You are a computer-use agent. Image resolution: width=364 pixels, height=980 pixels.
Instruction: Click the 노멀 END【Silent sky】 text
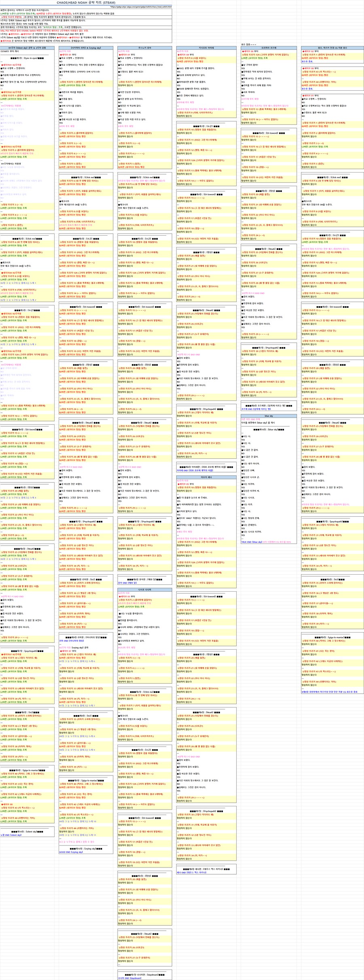tap(11, 835)
